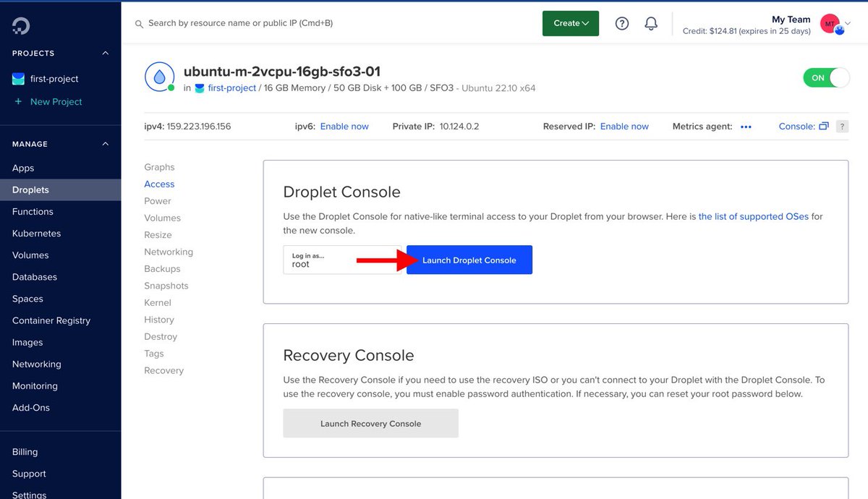Image resolution: width=868 pixels, height=499 pixels.
Task: Open the Create dropdown
Action: [x=570, y=23]
